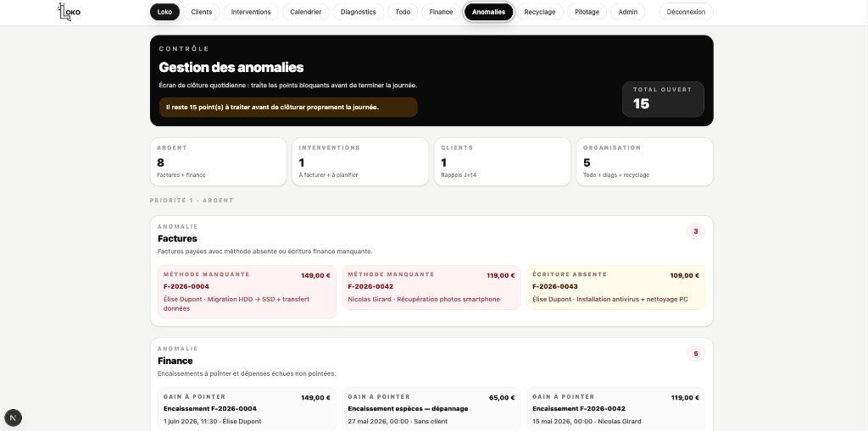Select the Anomalies tab

click(488, 12)
